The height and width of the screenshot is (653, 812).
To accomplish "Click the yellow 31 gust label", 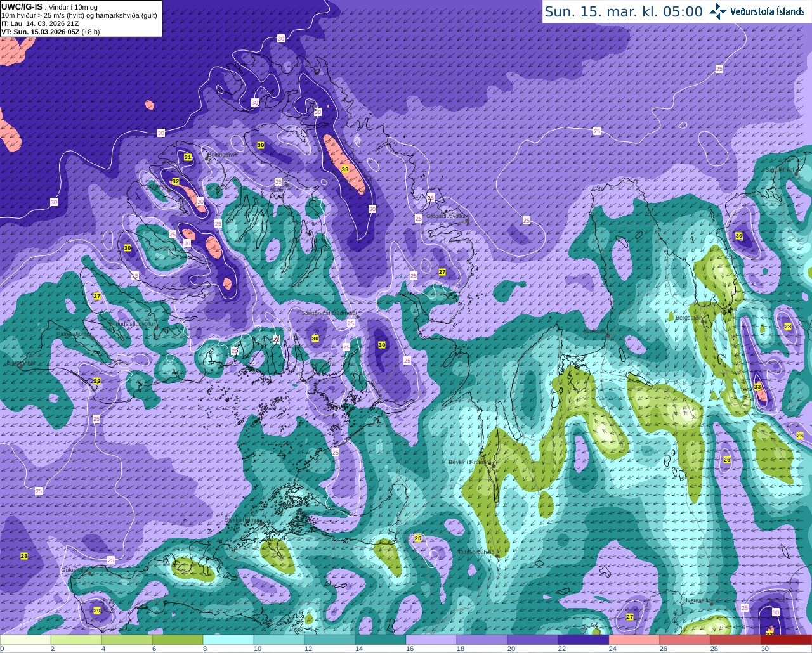I will click(187, 157).
